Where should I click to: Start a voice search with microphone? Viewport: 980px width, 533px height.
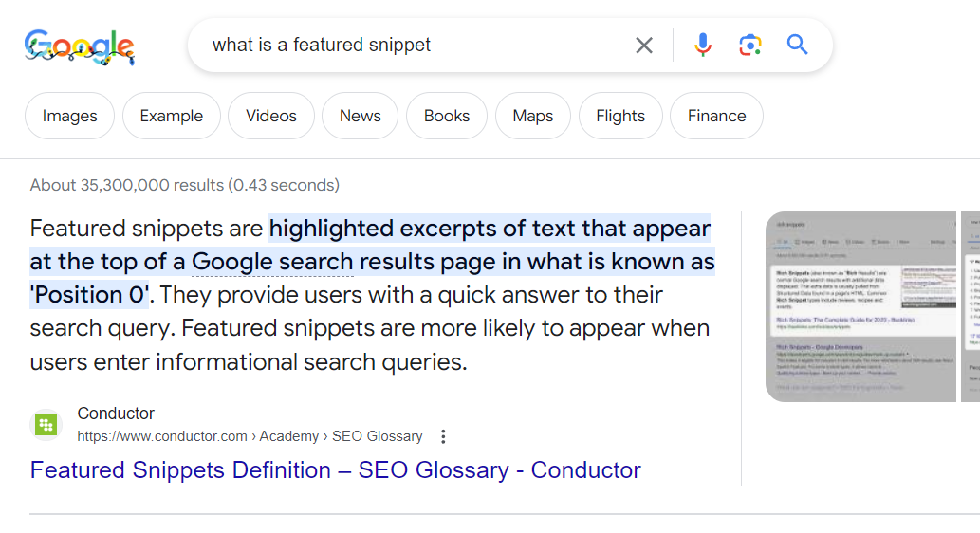[702, 46]
